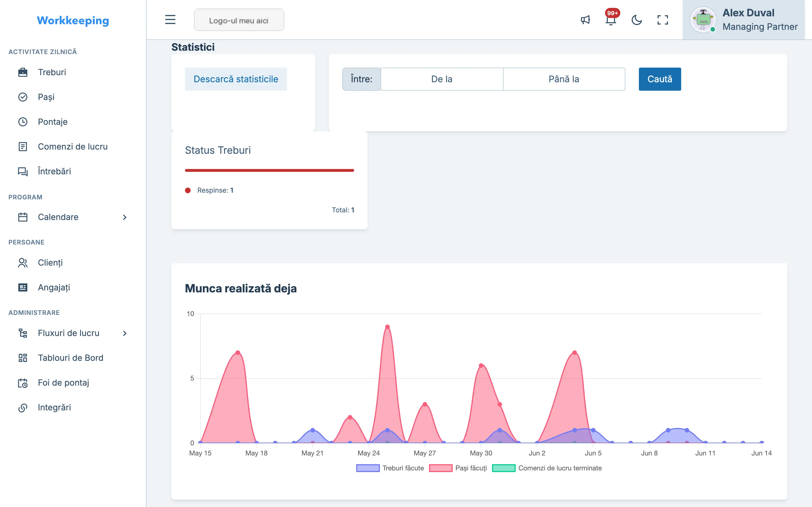Expand Fluxuri de lucru submenu chevron

click(125, 333)
